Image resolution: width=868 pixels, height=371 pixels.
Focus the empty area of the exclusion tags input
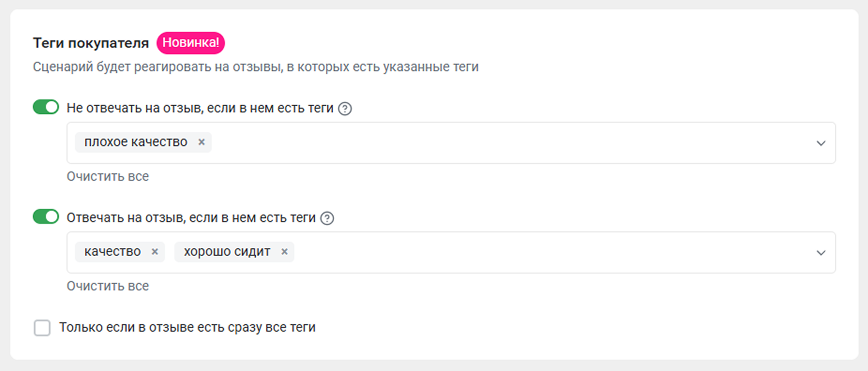[511, 143]
